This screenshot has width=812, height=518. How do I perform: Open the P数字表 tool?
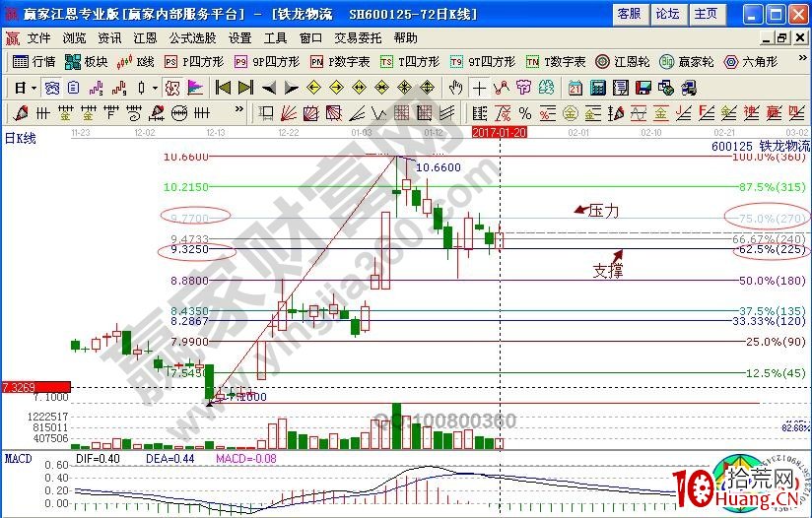340,62
